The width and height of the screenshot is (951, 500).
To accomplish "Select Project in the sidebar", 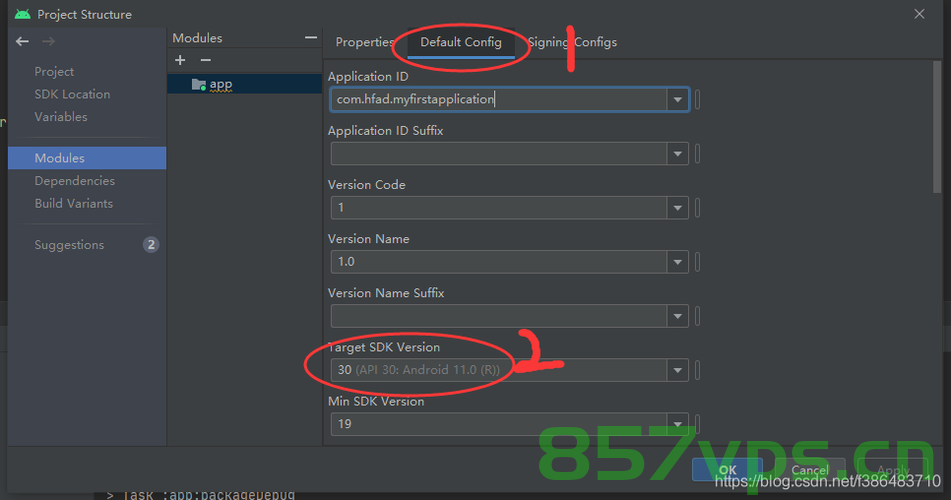I will pos(55,72).
